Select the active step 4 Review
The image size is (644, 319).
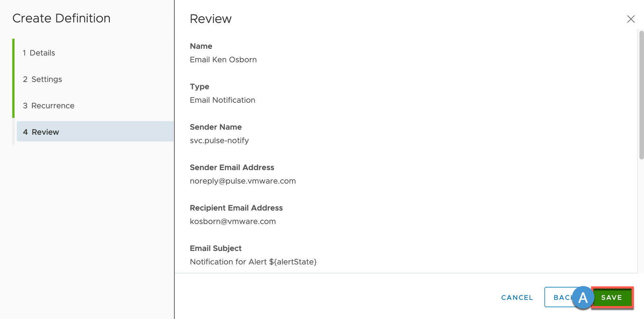41,132
